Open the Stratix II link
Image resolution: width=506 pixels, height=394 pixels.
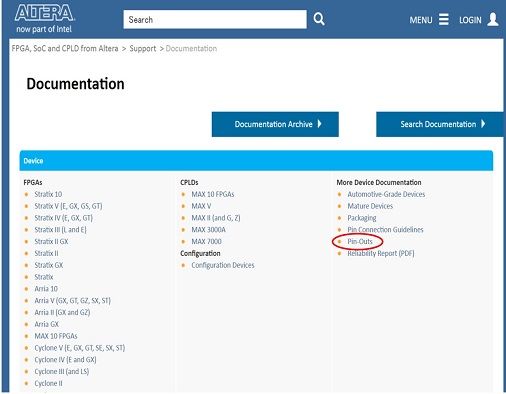pyautogui.click(x=46, y=253)
